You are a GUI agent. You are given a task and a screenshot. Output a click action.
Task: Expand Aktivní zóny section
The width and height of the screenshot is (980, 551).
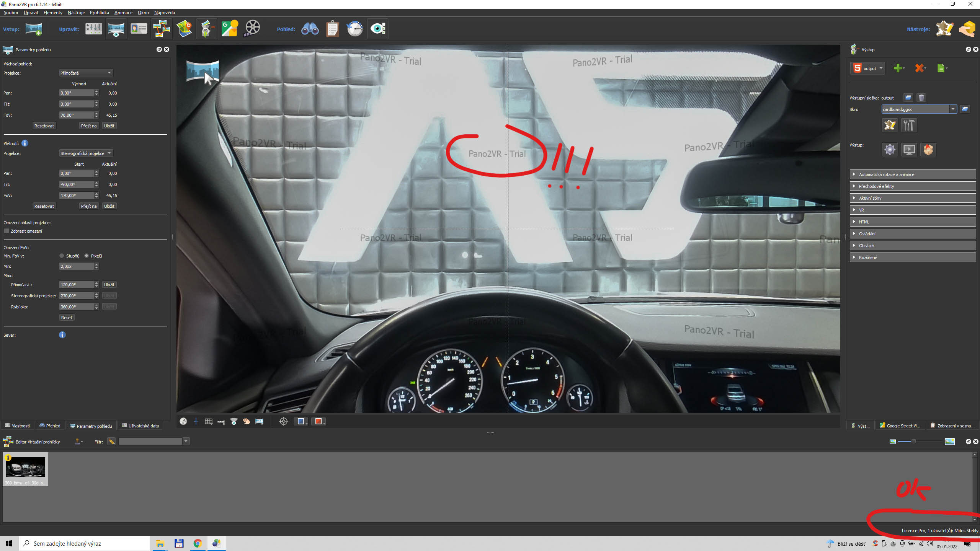(913, 198)
